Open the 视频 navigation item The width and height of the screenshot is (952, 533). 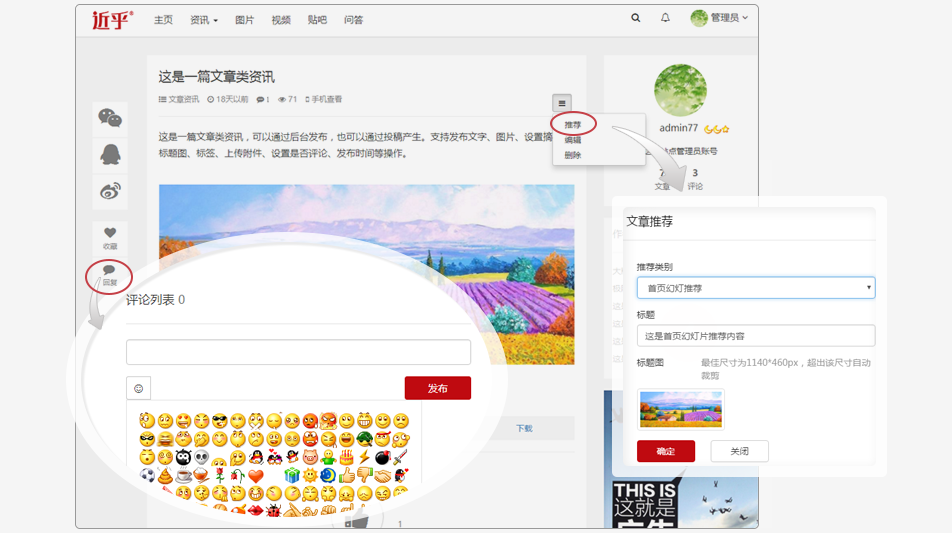pos(280,20)
